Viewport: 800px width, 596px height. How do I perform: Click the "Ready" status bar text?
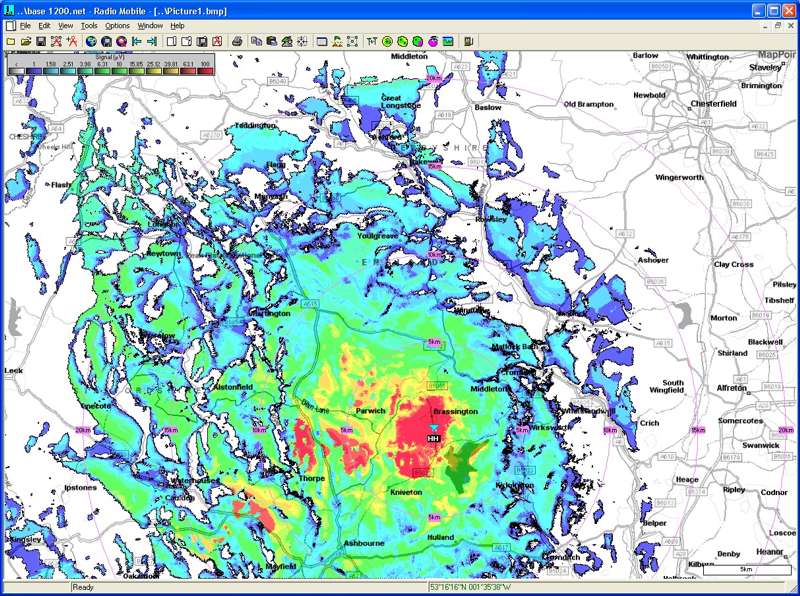(x=84, y=587)
